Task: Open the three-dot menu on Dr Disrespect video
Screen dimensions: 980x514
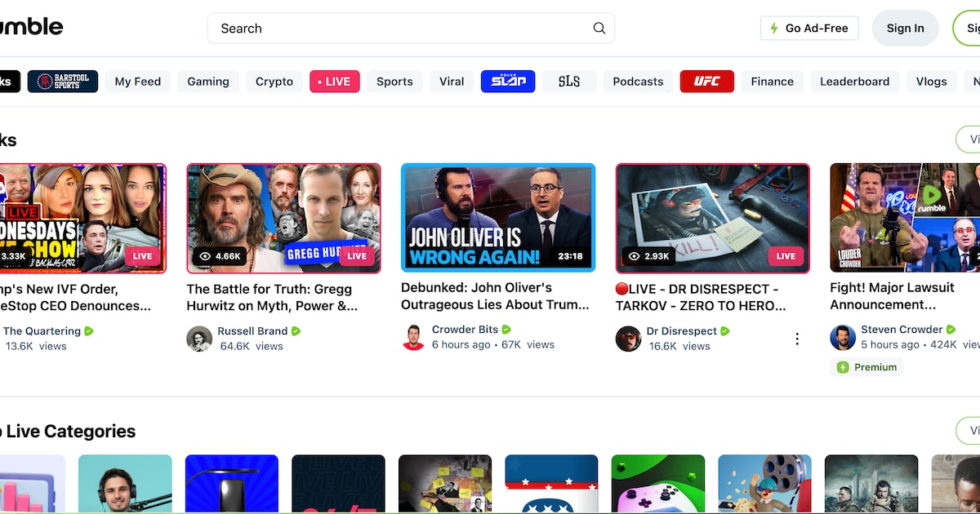Action: tap(797, 339)
